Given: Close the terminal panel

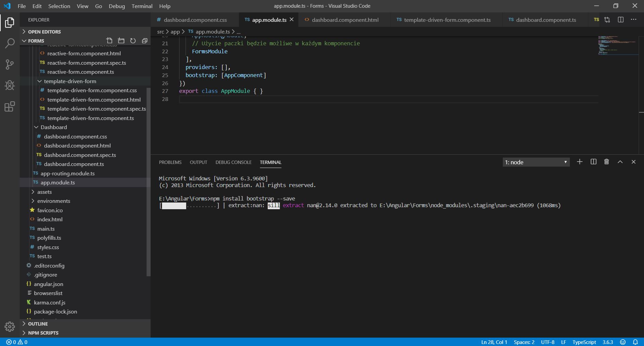Looking at the screenshot, I should coord(634,162).
